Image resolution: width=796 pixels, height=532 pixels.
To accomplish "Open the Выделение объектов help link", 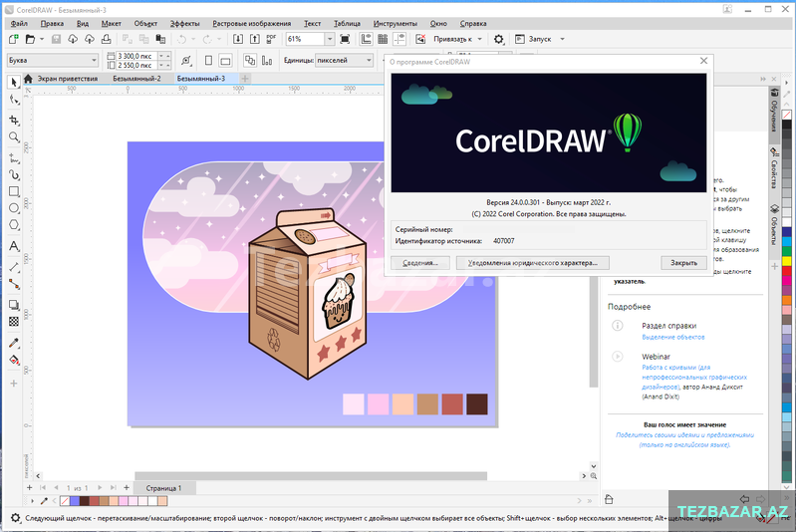I will (673, 337).
